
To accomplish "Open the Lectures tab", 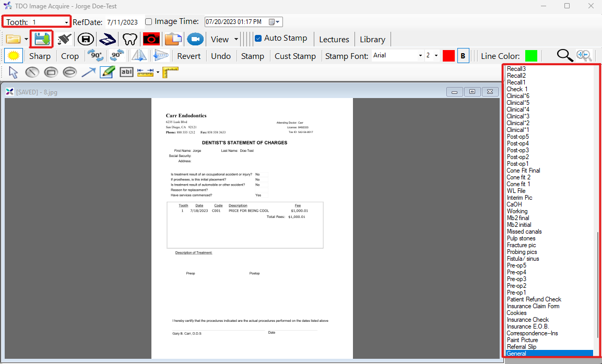I will tap(334, 39).
